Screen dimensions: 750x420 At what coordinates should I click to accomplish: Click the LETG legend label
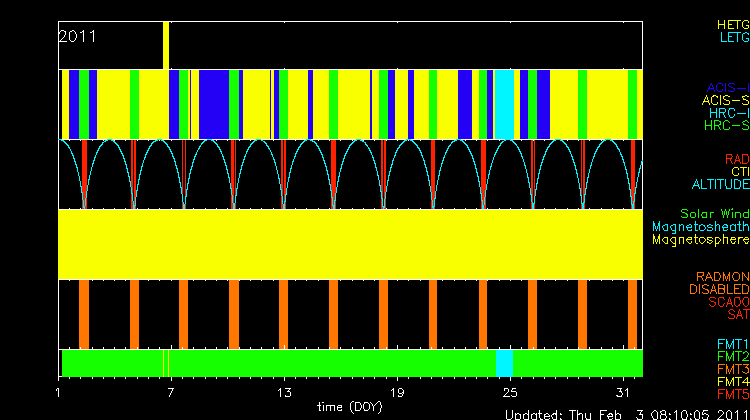[x=734, y=37]
